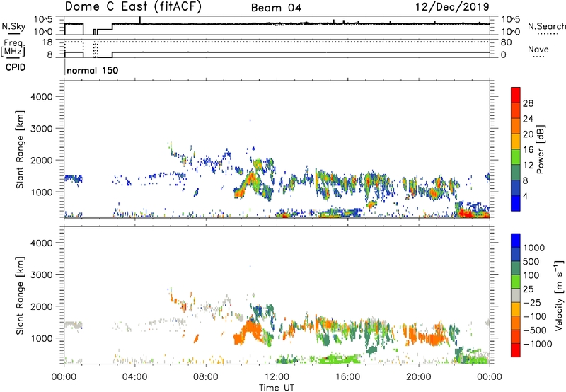Image resolution: width=566 pixels, height=392 pixels.
Task: Click 'Slant Range [km]' label of the velocity panel
Action: pos(20,296)
